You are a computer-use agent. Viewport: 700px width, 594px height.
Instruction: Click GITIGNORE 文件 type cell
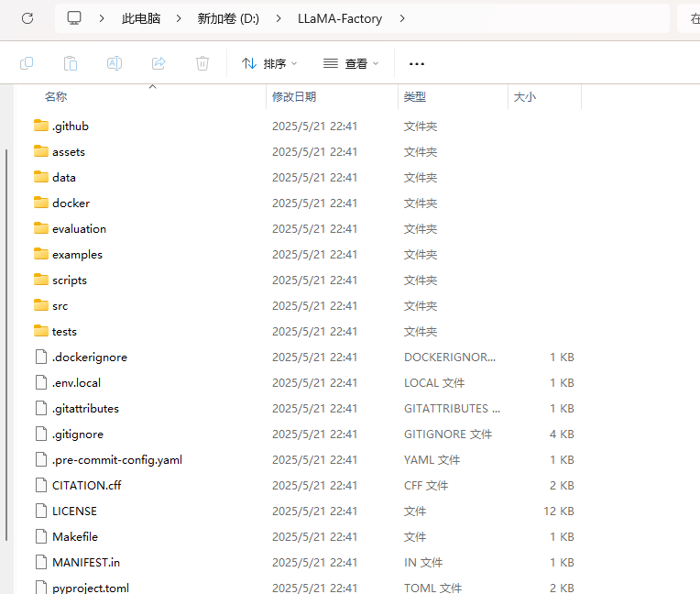[x=448, y=434]
